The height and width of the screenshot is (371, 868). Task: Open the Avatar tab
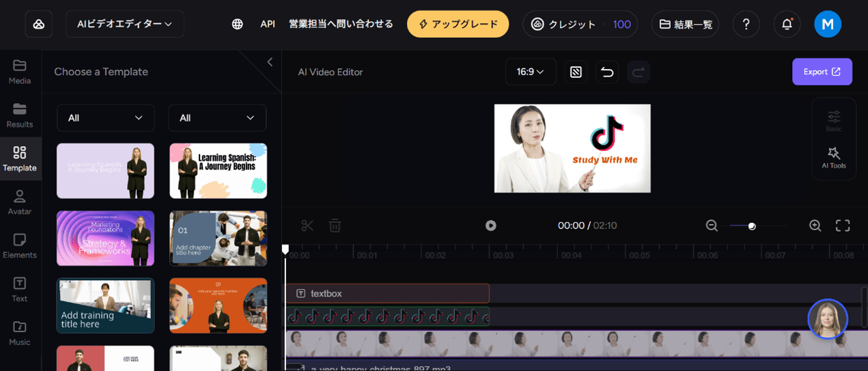tap(20, 203)
